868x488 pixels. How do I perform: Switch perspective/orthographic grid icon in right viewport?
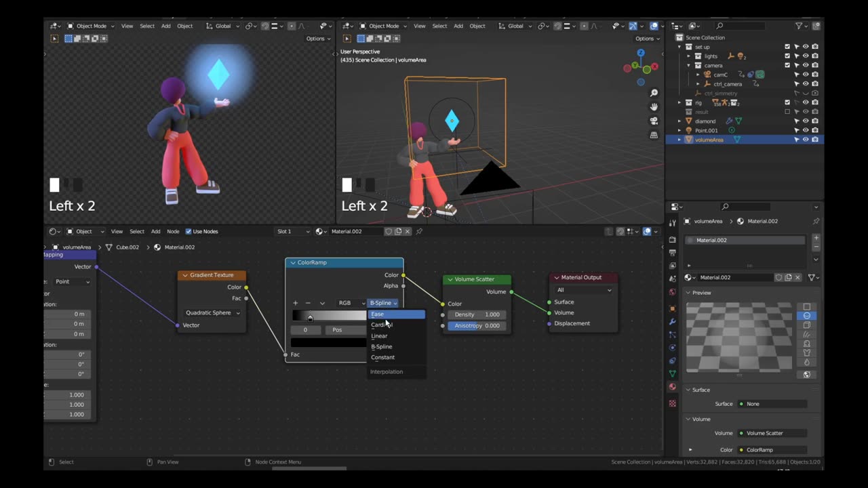pos(654,135)
